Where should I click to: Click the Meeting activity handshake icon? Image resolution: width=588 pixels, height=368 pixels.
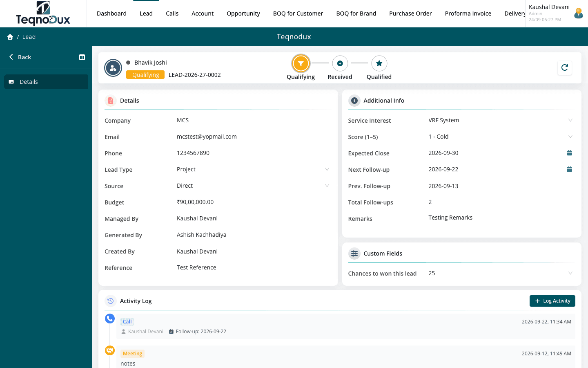pyautogui.click(x=110, y=350)
